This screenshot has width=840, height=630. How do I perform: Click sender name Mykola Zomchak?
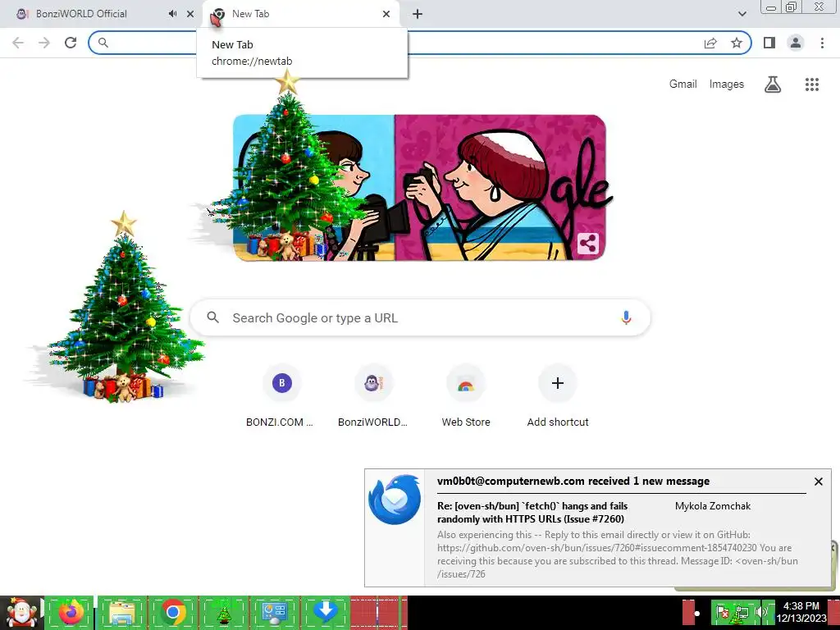click(713, 505)
